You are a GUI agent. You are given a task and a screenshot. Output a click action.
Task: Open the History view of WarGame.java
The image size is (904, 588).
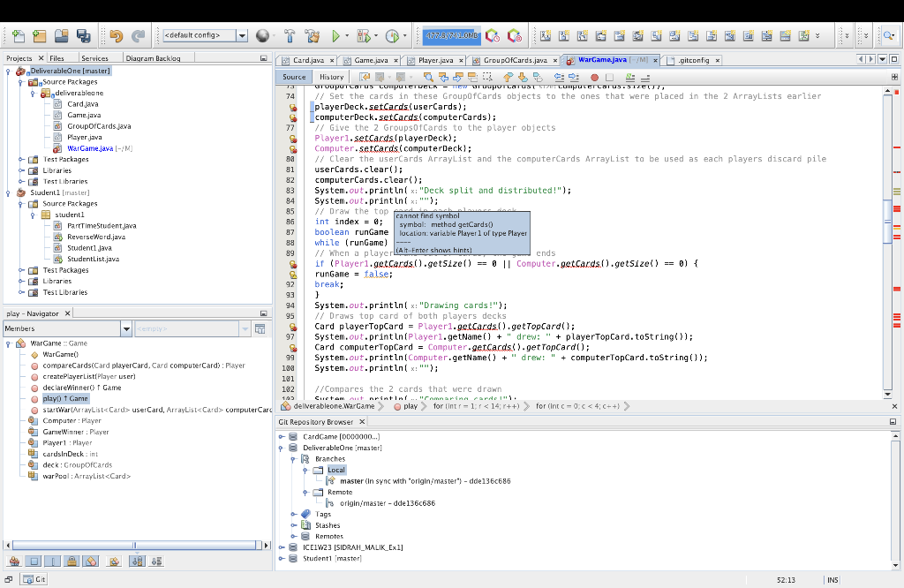pos(331,77)
